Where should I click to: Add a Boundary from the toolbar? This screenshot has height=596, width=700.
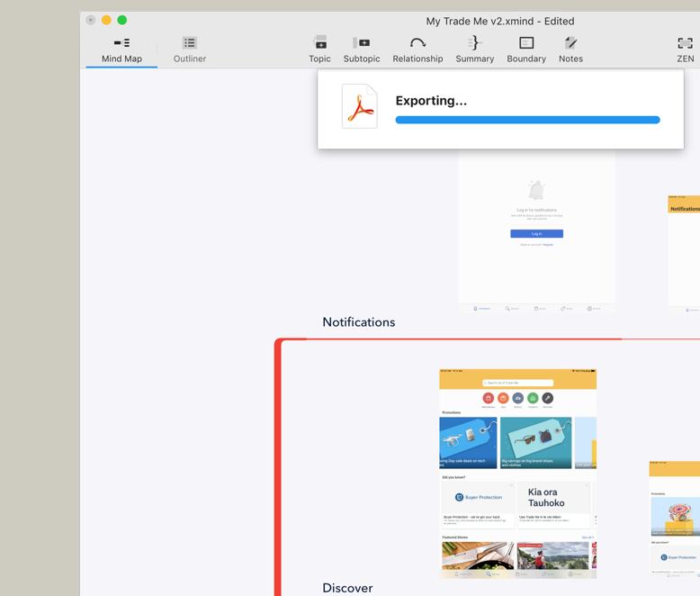point(526,50)
